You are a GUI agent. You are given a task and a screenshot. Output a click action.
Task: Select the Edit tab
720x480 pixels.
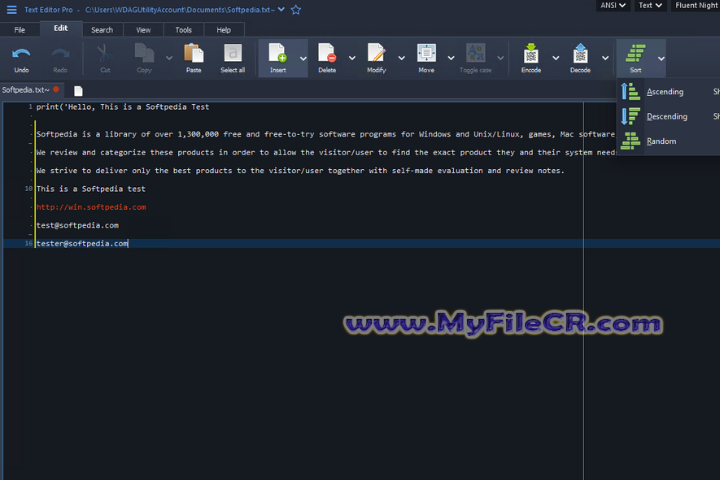pyautogui.click(x=61, y=28)
